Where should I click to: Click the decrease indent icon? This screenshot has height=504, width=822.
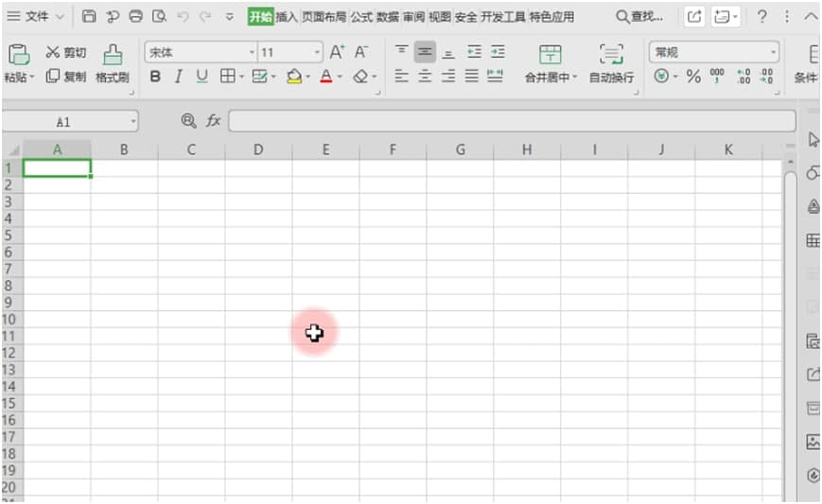click(x=475, y=51)
